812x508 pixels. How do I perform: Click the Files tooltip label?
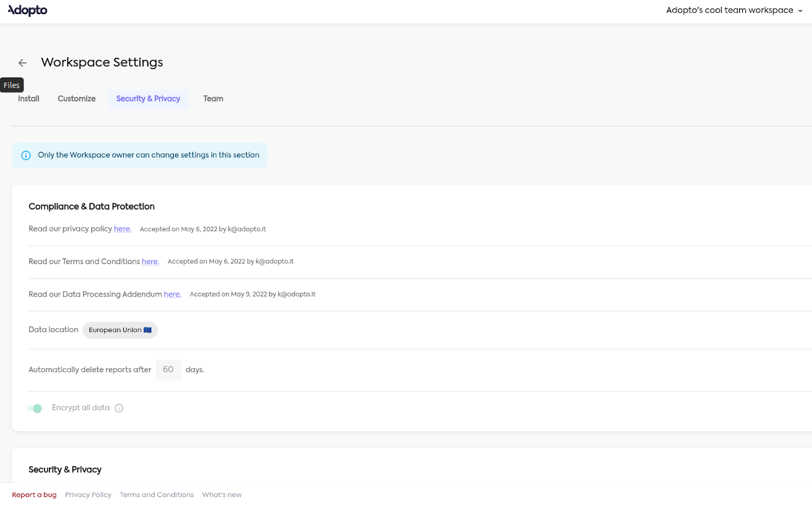click(x=11, y=85)
